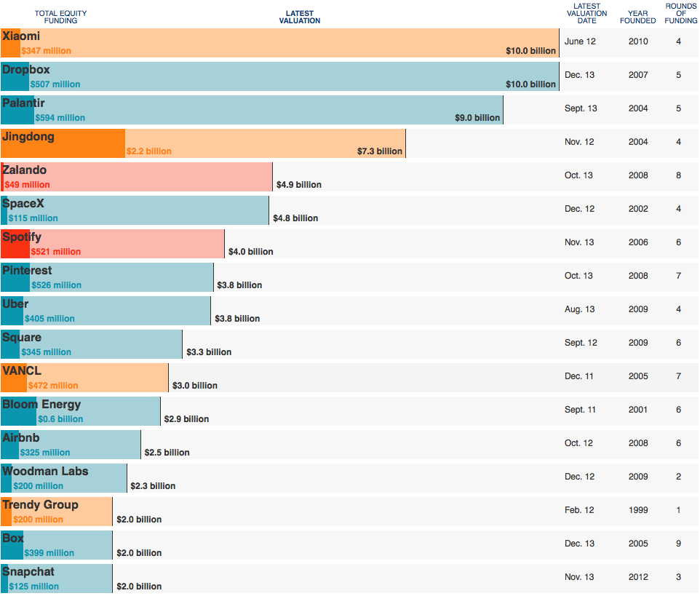Screen dimensions: 700x596
Task: Click the TOTAL EQUITY FUNDING column header
Action: click(60, 17)
